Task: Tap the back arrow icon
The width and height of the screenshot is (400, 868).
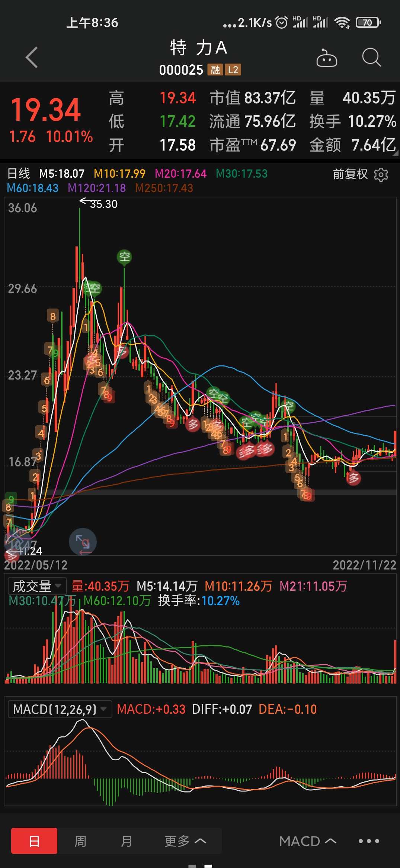Action: 32,58
